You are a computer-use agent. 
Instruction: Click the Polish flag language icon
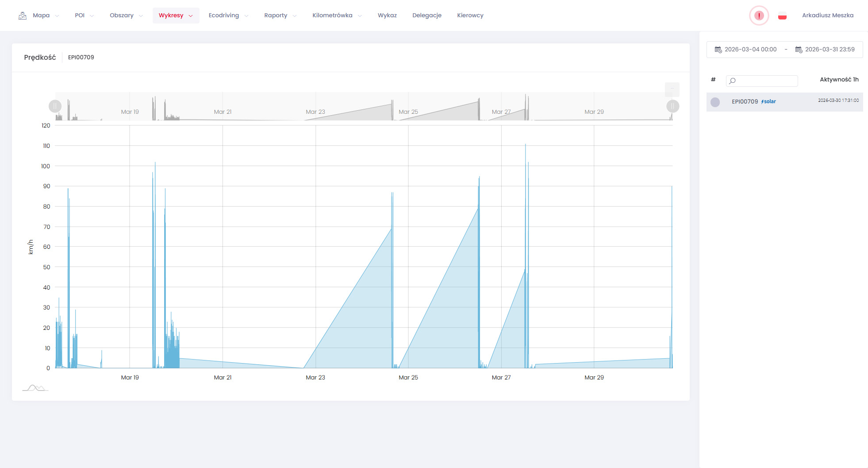(782, 16)
